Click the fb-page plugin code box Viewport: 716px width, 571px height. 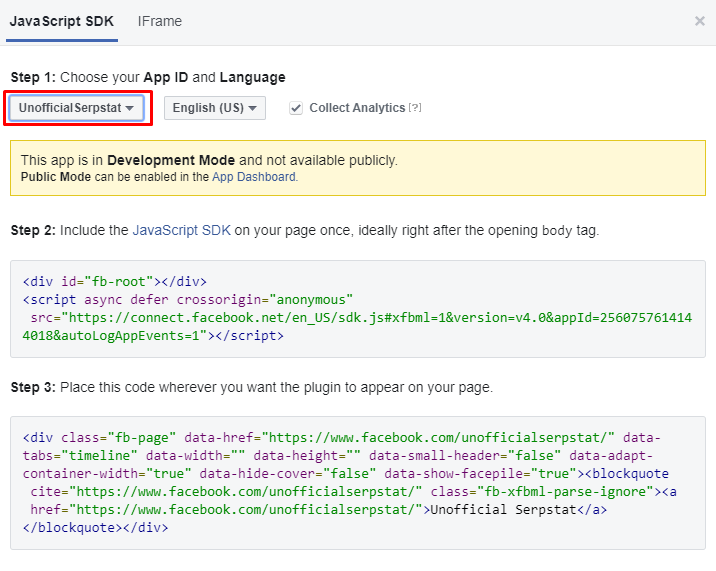tap(358, 483)
